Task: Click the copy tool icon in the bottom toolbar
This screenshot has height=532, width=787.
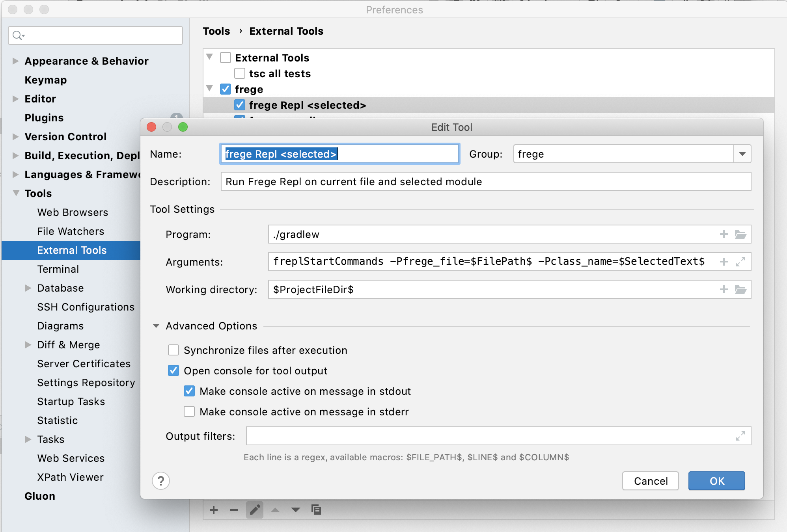Action: point(316,510)
